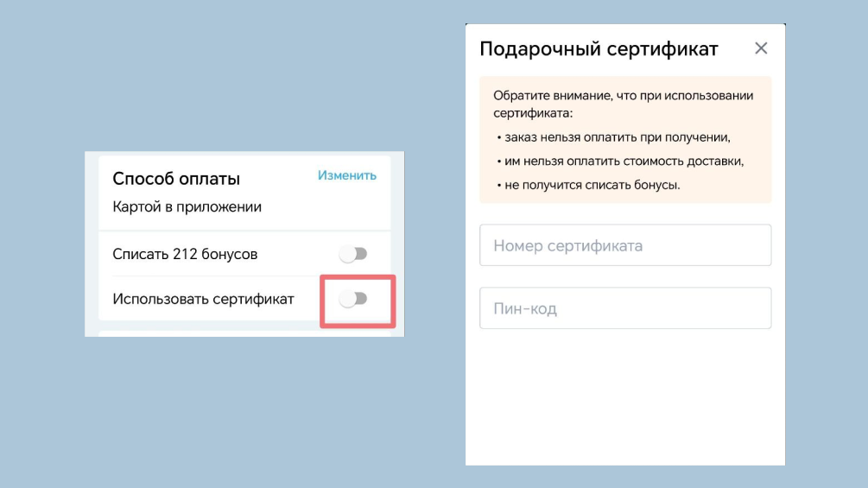Click into the "Пин-код" field
Viewport: 868px width, 488px height.
(625, 308)
